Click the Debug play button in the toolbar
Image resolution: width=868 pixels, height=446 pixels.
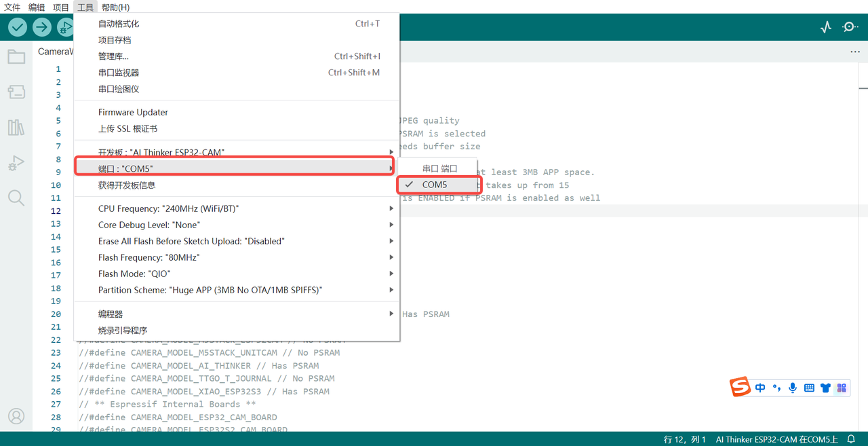[x=65, y=27]
